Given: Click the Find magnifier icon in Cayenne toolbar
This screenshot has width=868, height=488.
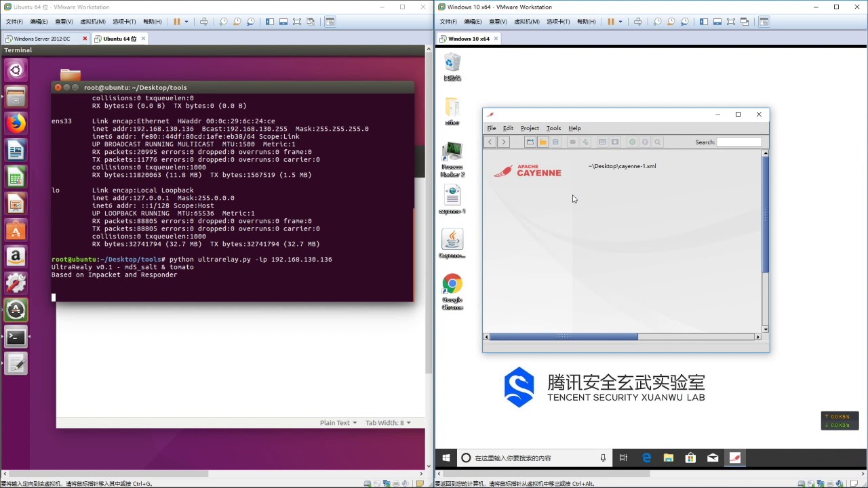Looking at the screenshot, I should [x=657, y=142].
